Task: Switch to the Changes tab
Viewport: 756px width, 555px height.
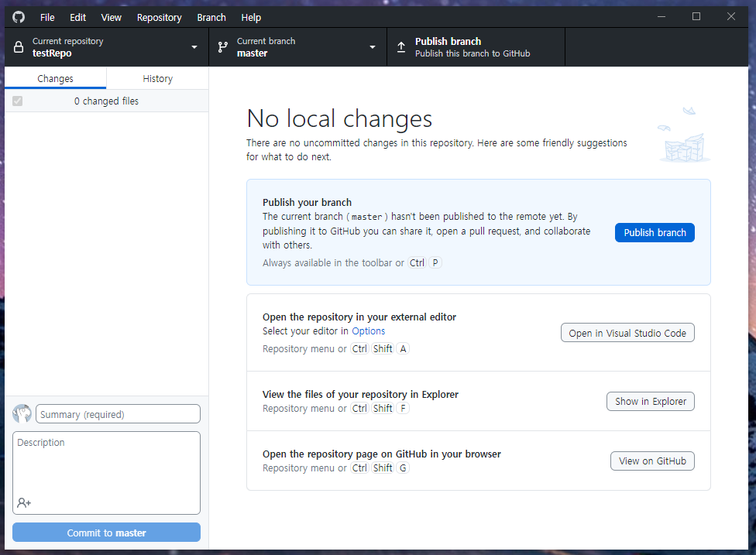Action: (x=56, y=78)
